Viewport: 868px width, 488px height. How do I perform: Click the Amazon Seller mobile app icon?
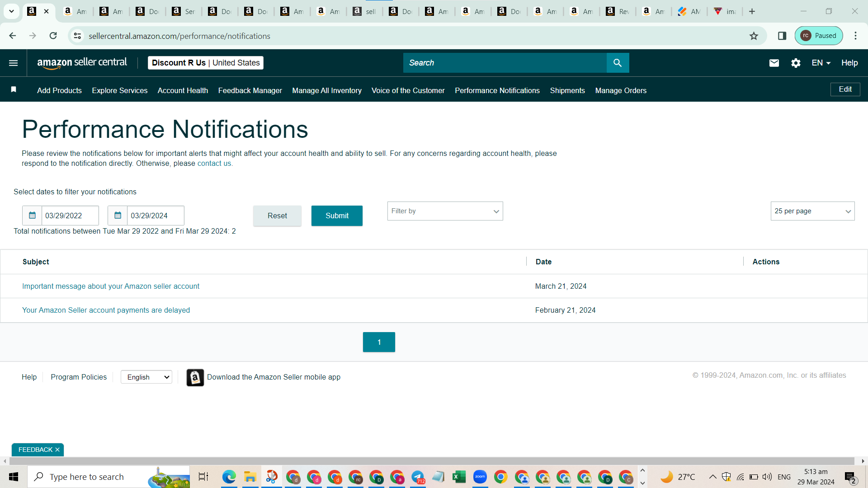pos(195,377)
